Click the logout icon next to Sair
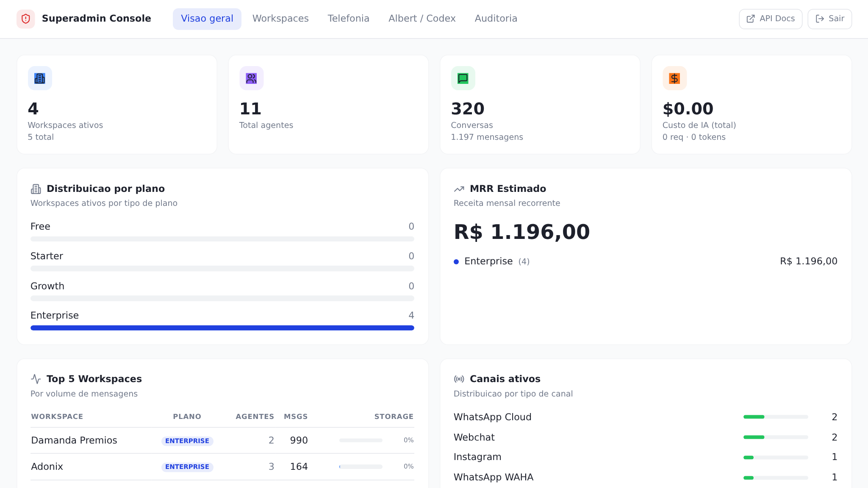Viewport: 868px width, 488px height. (819, 19)
